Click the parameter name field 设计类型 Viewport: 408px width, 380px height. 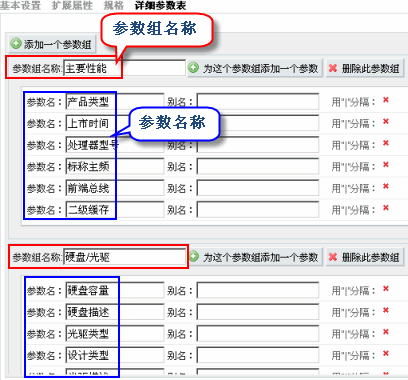tap(115, 355)
